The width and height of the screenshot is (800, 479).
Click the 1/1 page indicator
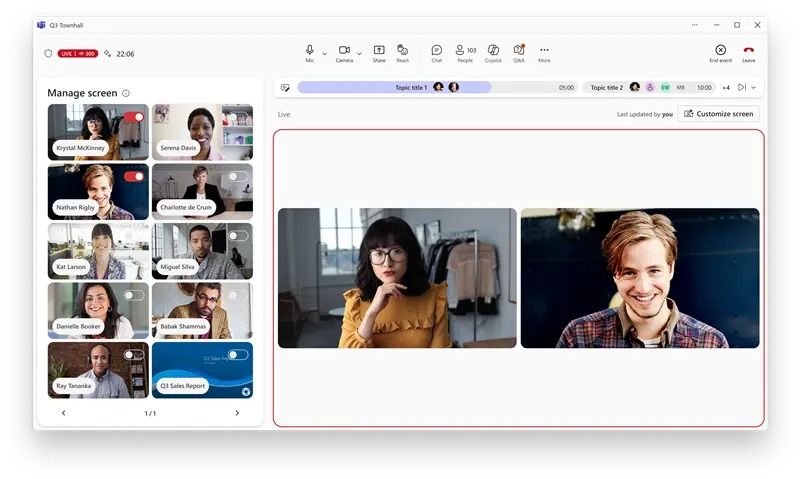pos(150,413)
